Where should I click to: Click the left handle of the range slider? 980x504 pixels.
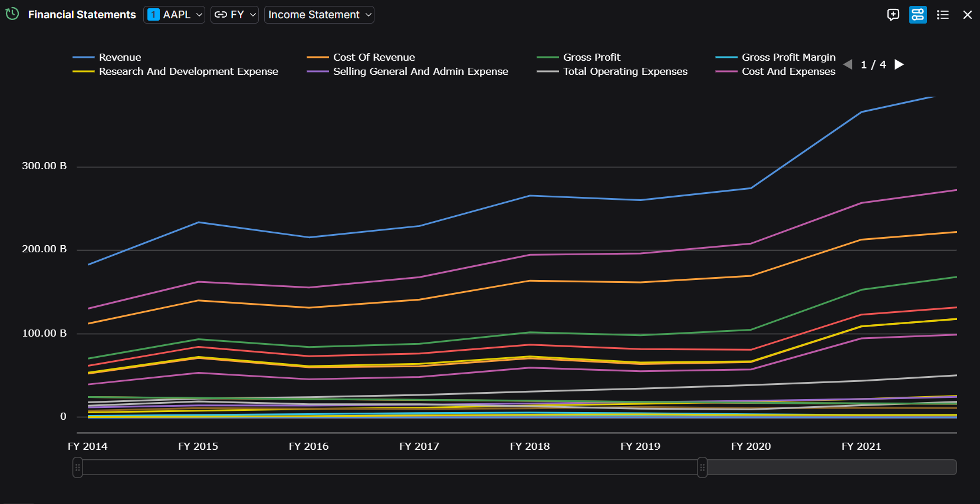click(x=77, y=467)
